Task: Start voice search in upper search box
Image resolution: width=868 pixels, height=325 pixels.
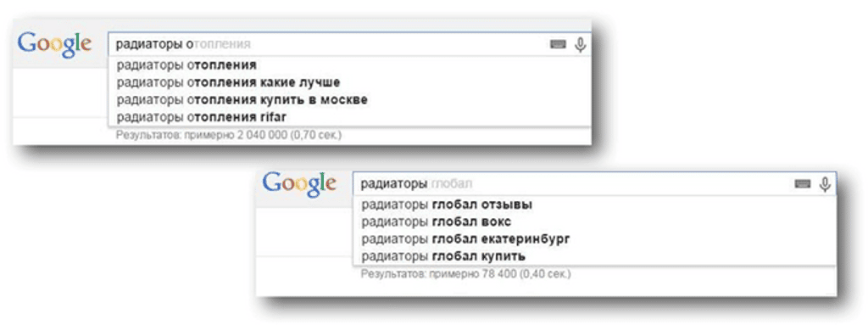Action: (x=580, y=44)
